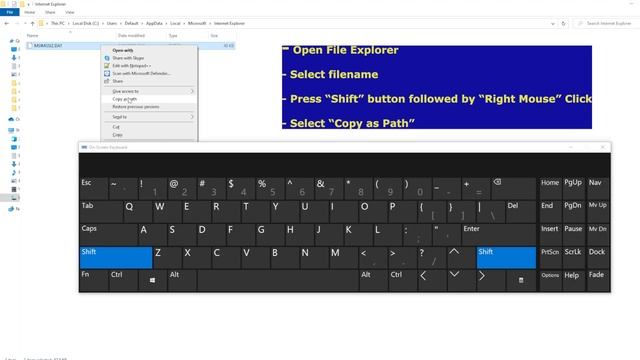Click the MSIMGSIZ.DAT file icon
640x360 pixels.
(x=29, y=46)
